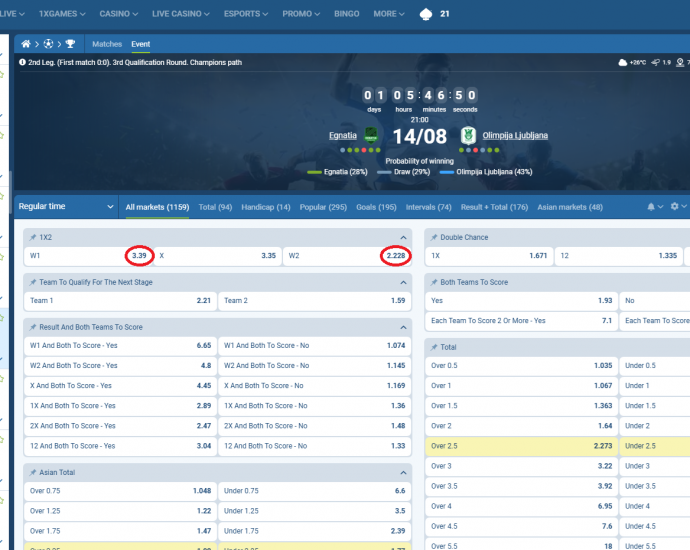
Task: Open the PROMO menu
Action: pyautogui.click(x=301, y=14)
